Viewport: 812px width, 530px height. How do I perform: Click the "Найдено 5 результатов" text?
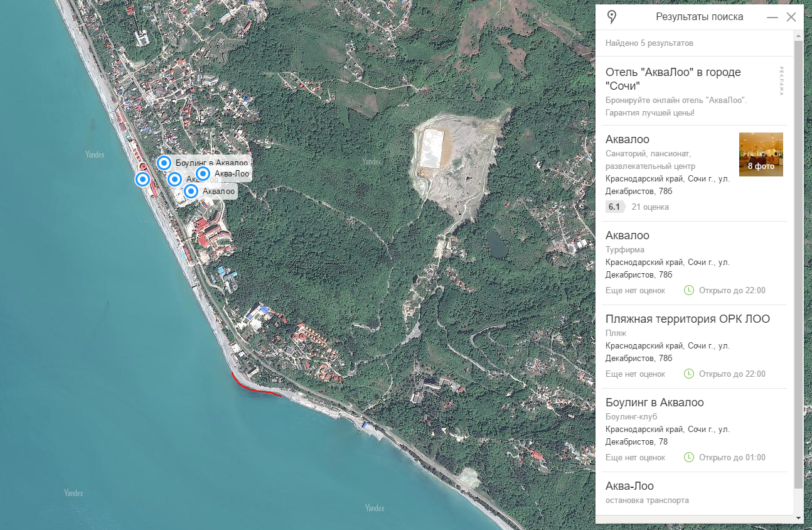(649, 43)
